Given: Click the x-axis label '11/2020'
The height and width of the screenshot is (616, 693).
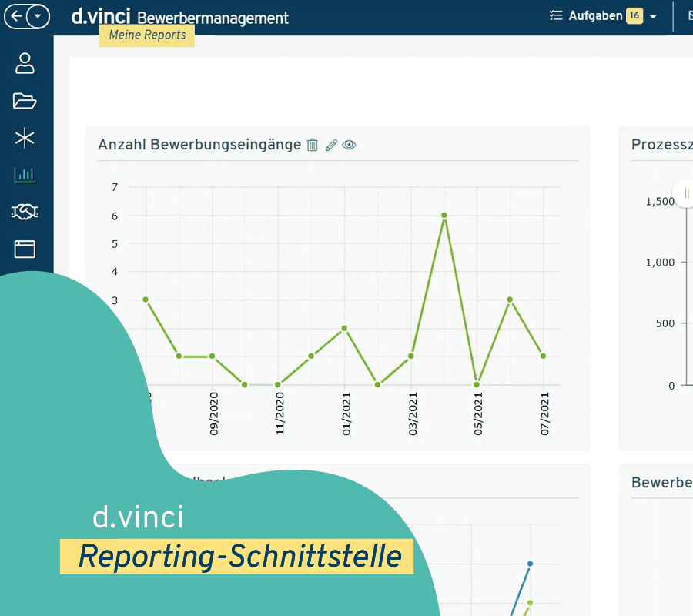Looking at the screenshot, I should click(x=280, y=413).
